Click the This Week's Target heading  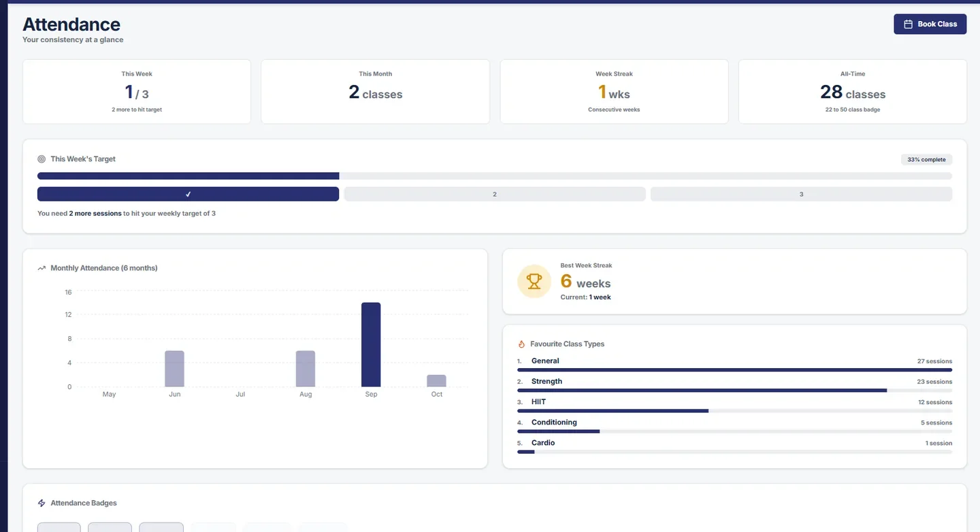pos(83,159)
